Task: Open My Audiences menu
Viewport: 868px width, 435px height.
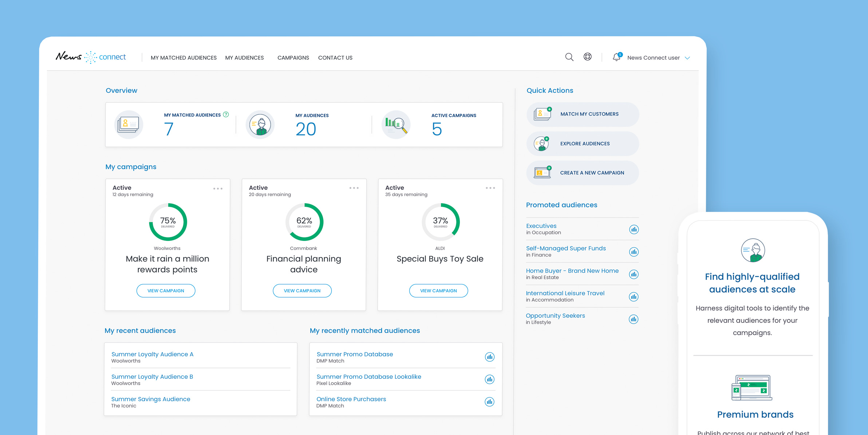Action: click(x=244, y=58)
